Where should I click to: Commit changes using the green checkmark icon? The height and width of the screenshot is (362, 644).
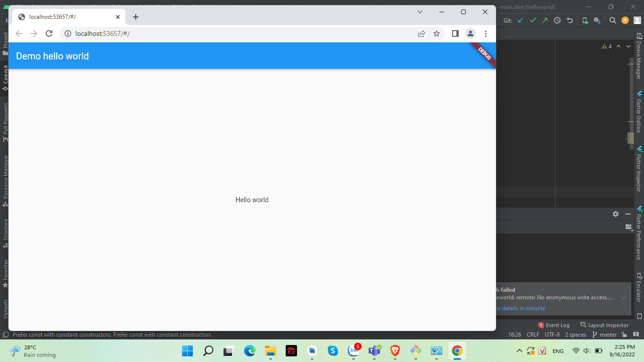pyautogui.click(x=533, y=20)
